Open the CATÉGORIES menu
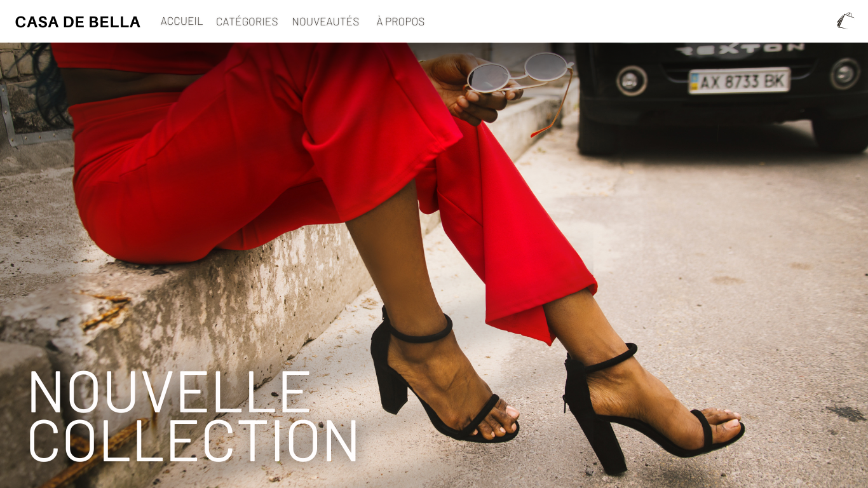The image size is (868, 488). click(x=247, y=22)
